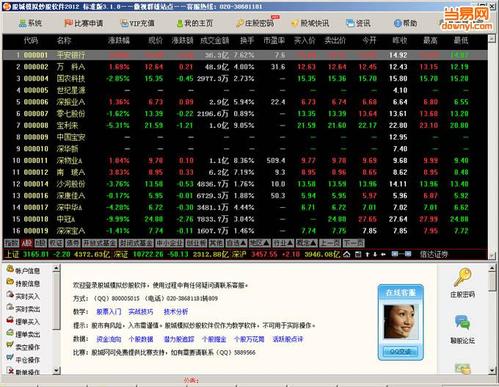Image resolution: width=499 pixels, height=387 pixels.
Task: Select the 000018 中冠A stock row
Action: tap(245, 219)
